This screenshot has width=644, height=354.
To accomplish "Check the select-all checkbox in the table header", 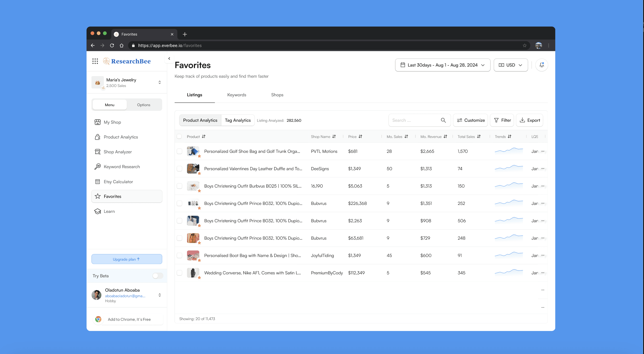I will tap(179, 137).
